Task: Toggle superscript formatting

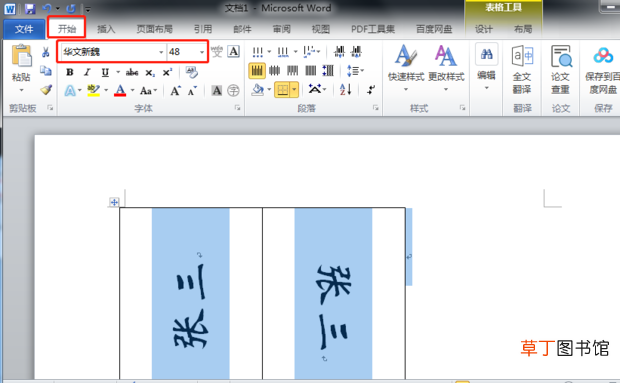Action: click(x=167, y=72)
